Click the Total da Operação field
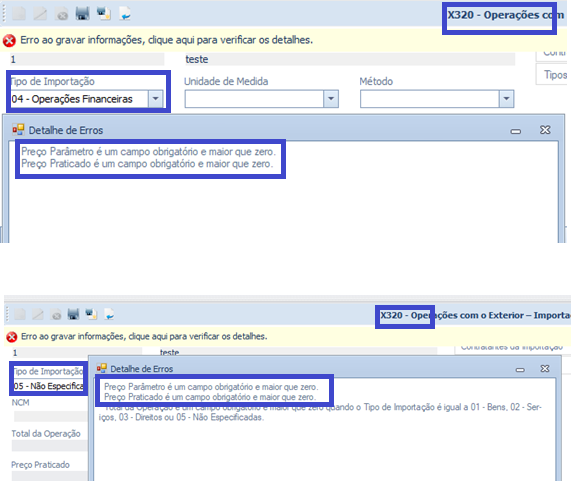This screenshot has height=495, width=584. click(50, 445)
